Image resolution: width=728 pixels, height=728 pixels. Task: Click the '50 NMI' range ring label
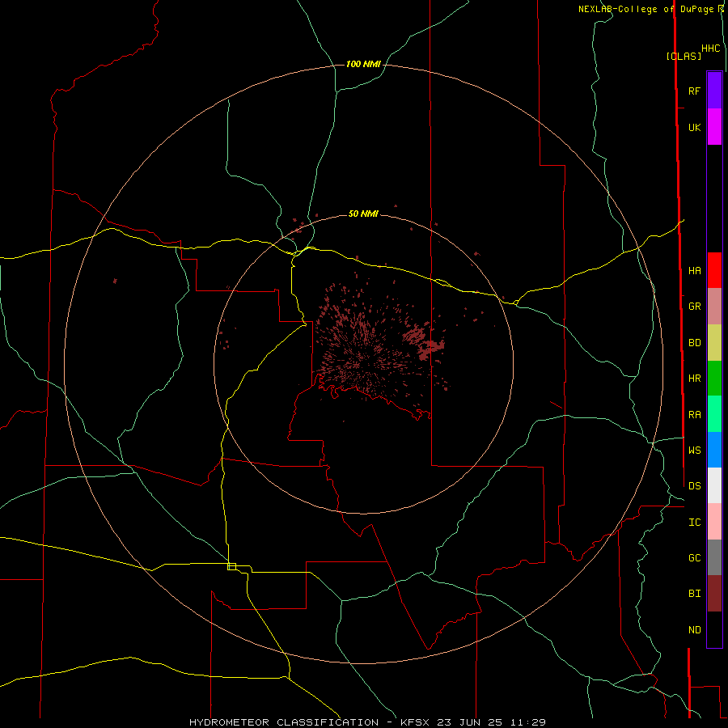[363, 214]
